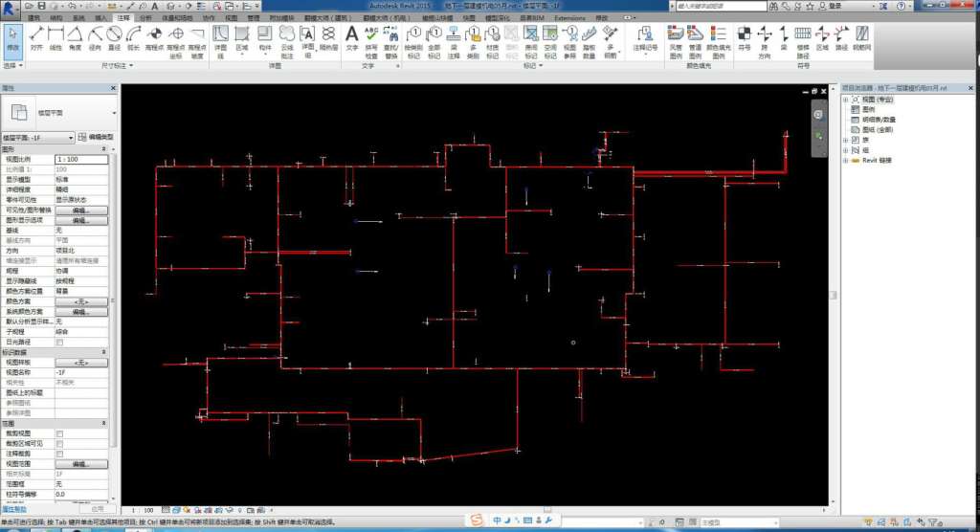The width and height of the screenshot is (980, 532).
Task: Select 图纸 (全部) in project browser
Action: pos(877,130)
